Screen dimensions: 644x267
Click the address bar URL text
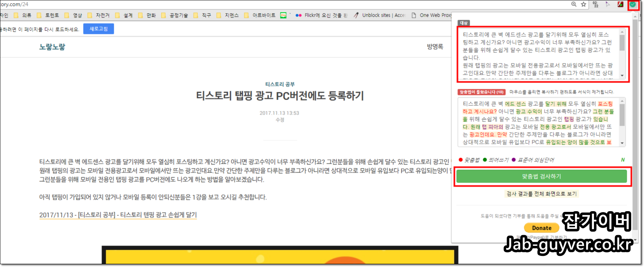point(14,4)
